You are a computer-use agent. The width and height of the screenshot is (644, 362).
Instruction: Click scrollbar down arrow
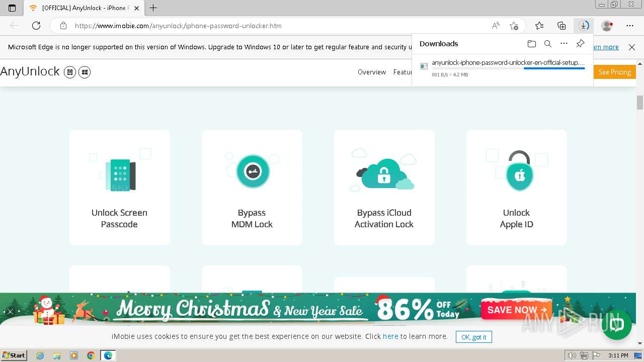click(640, 343)
